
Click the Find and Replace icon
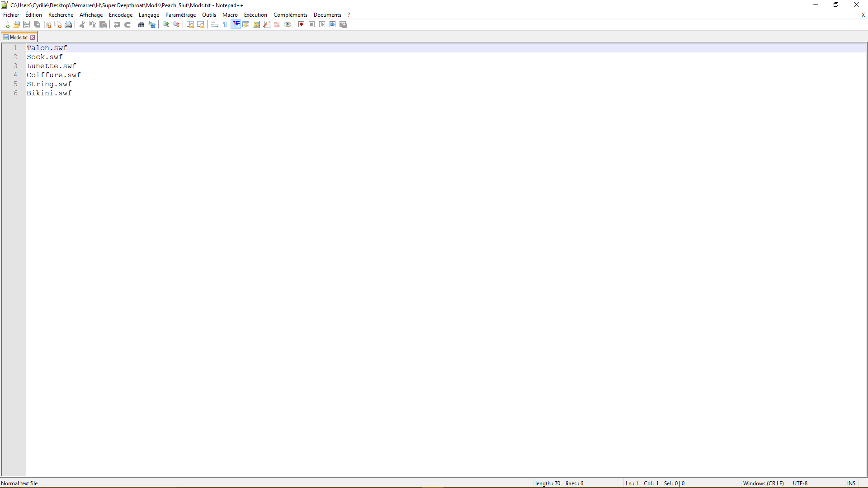[x=152, y=24]
